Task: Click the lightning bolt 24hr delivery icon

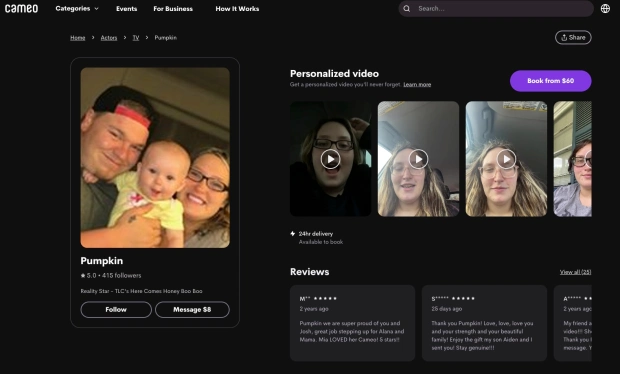Action: (293, 234)
